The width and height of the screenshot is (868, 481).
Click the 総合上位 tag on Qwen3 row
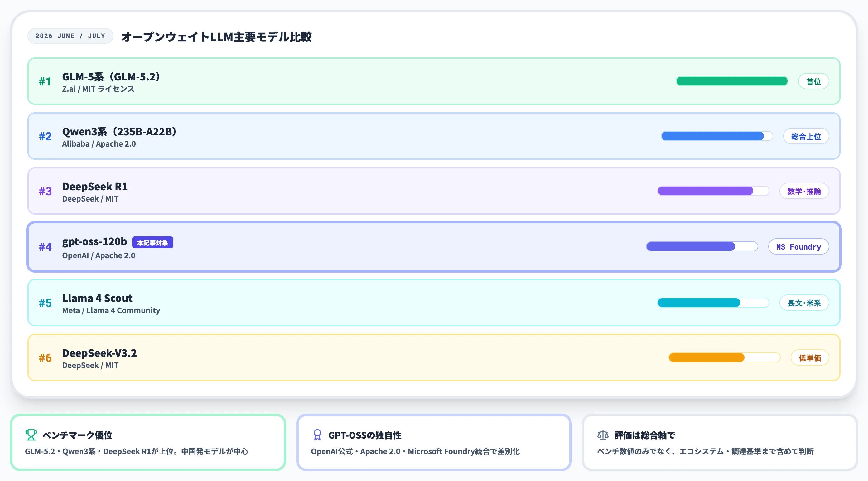(806, 136)
